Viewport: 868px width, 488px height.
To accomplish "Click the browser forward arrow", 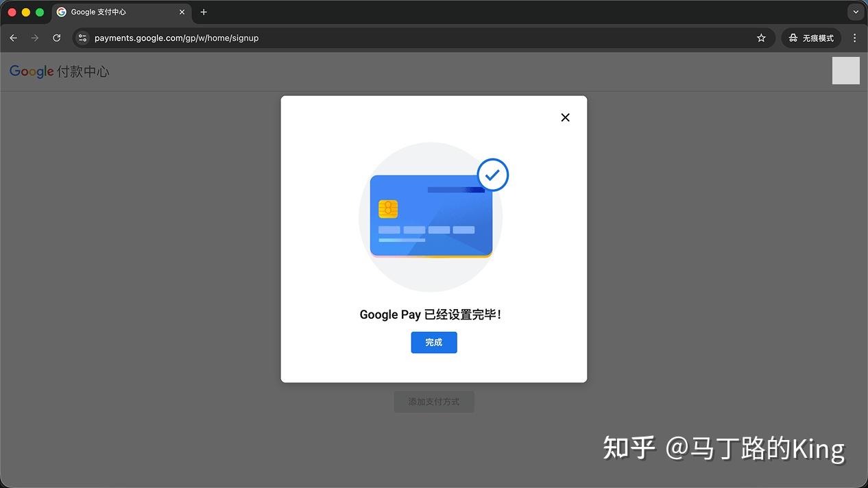I will tap(35, 38).
